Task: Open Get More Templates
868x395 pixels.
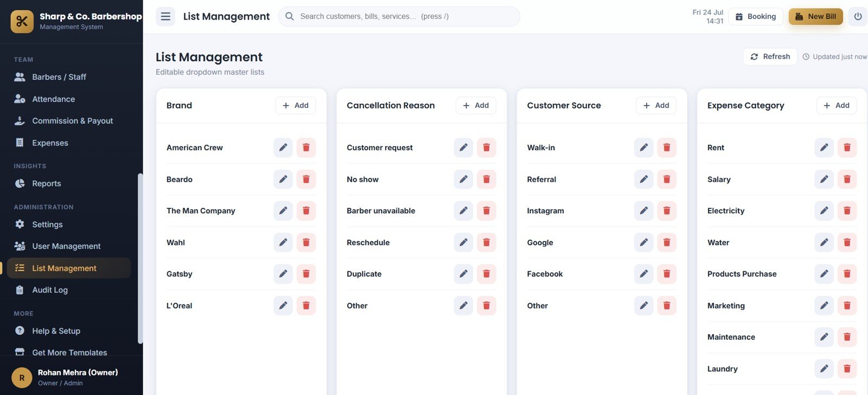Action: 69,352
